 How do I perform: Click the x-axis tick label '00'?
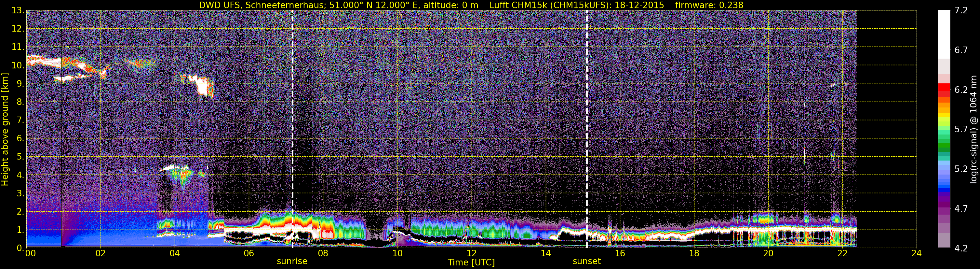31,253
